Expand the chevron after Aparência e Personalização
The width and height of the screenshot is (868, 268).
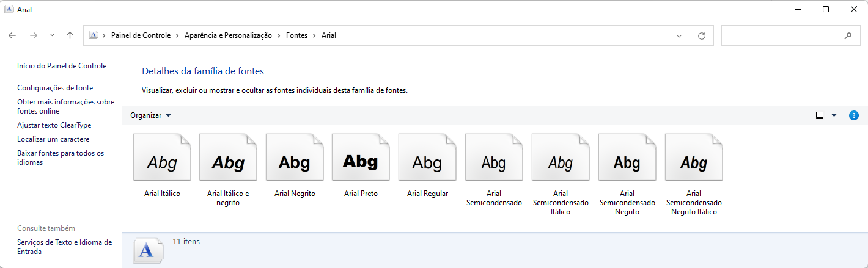coord(279,35)
